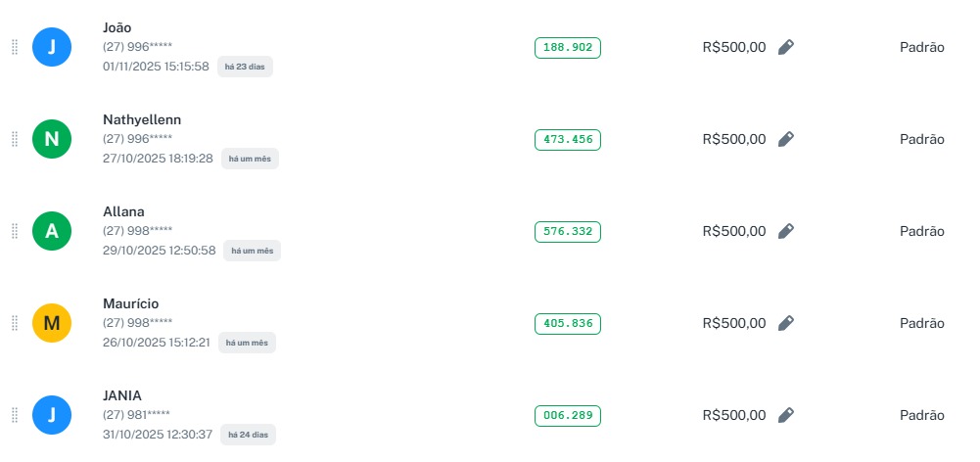Click the contact name JANIA

(x=122, y=395)
